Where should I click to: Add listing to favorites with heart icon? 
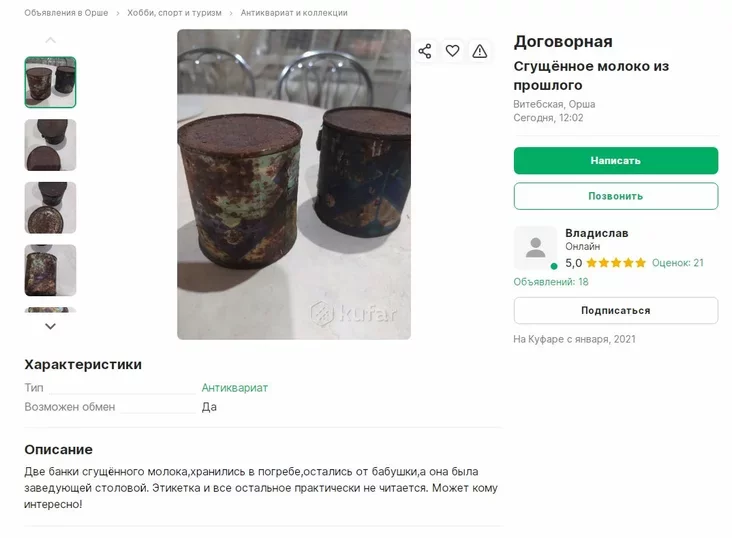(x=452, y=51)
